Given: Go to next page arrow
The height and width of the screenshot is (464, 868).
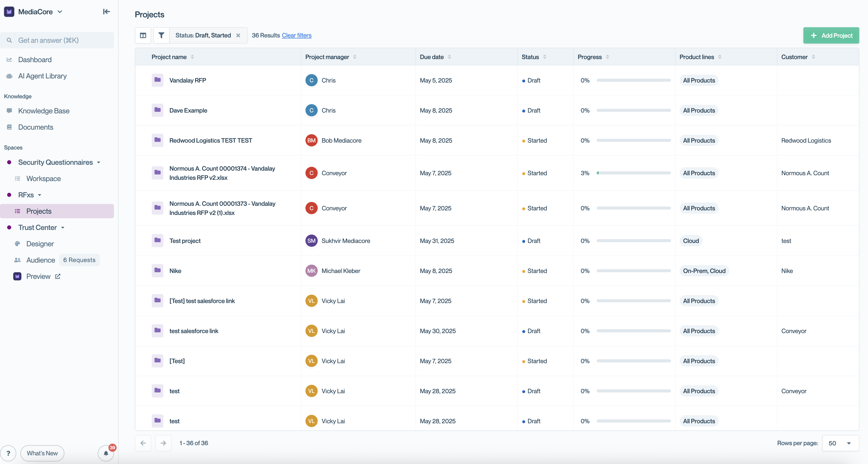Looking at the screenshot, I should [x=163, y=443].
